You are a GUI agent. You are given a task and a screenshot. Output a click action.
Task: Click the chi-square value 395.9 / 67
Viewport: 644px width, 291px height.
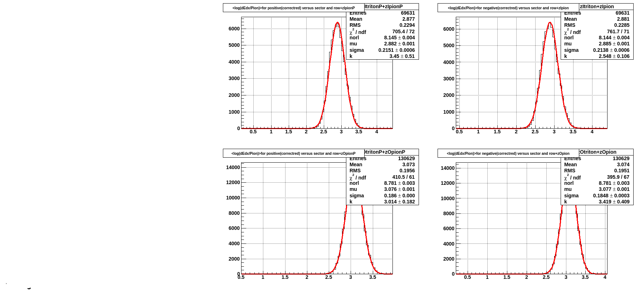[x=618, y=177]
